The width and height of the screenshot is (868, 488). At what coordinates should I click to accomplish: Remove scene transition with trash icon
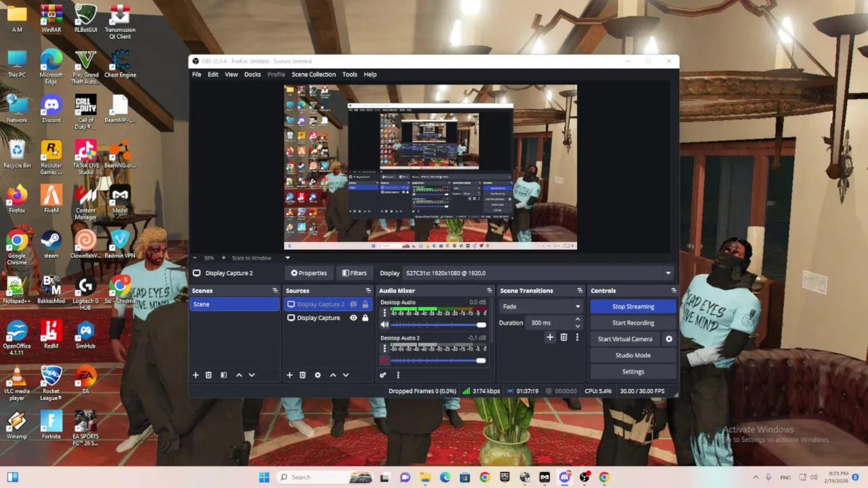[x=564, y=337]
